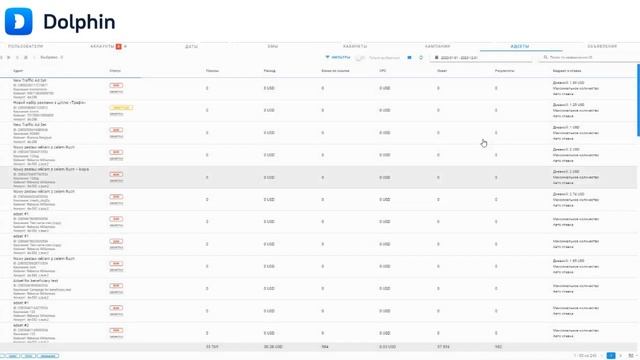The width and height of the screenshot is (640, 360).
Task: Click the play icon in the left toolbar
Action: tap(9, 58)
